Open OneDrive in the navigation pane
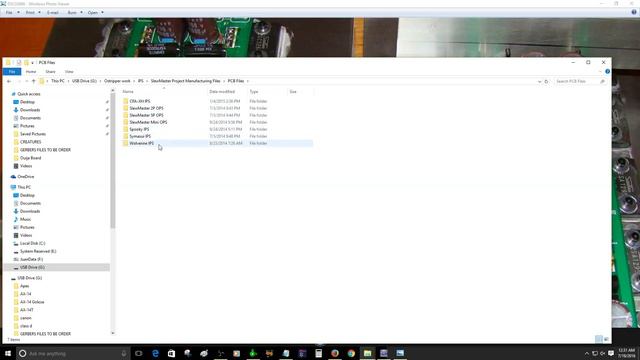Viewport: 640px width, 360px height. tap(26, 176)
